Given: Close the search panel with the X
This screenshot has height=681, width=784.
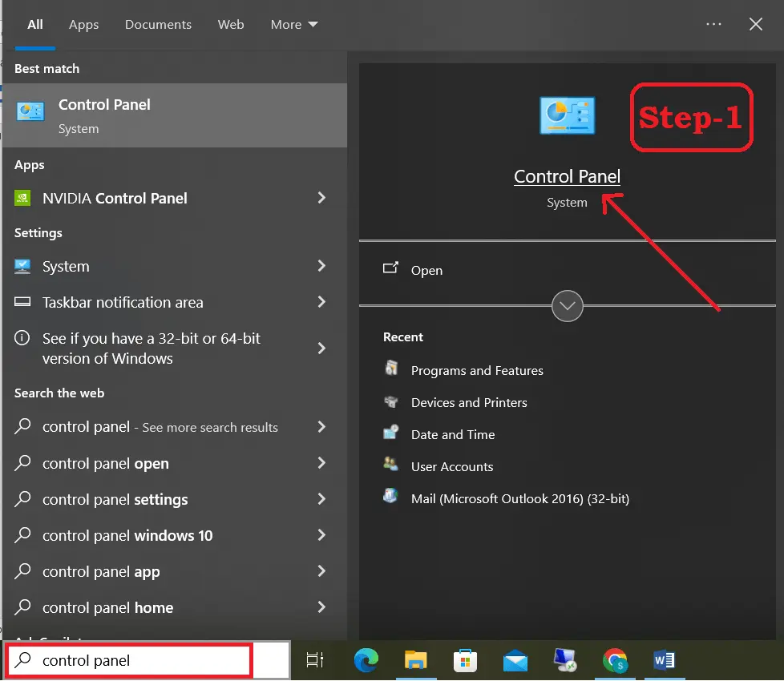Looking at the screenshot, I should click(755, 24).
